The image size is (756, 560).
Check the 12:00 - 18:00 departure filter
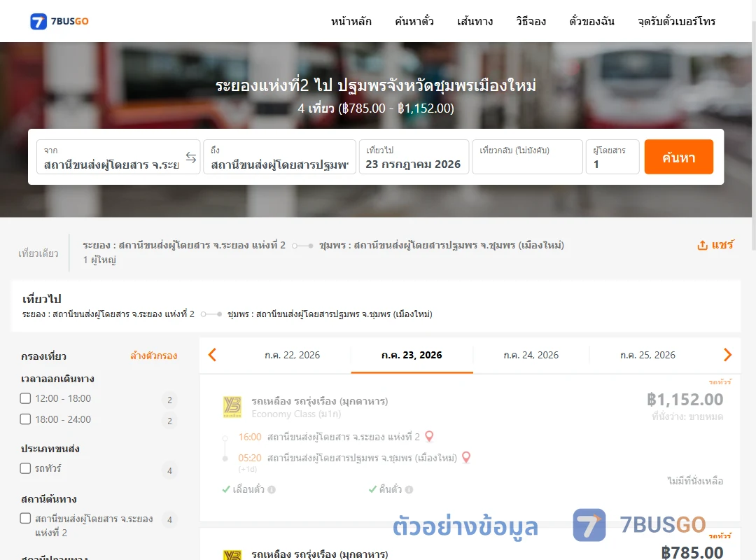coord(26,398)
